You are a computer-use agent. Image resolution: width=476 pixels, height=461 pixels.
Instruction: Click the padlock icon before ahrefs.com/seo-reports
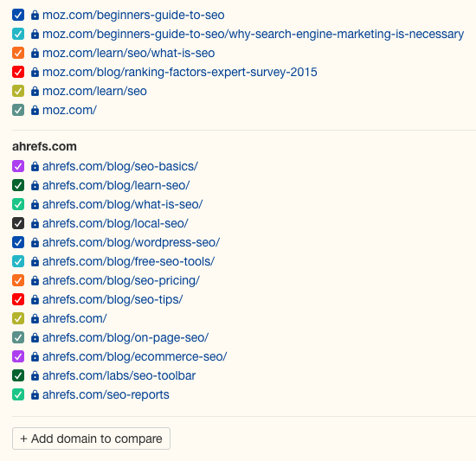pyautogui.click(x=35, y=394)
